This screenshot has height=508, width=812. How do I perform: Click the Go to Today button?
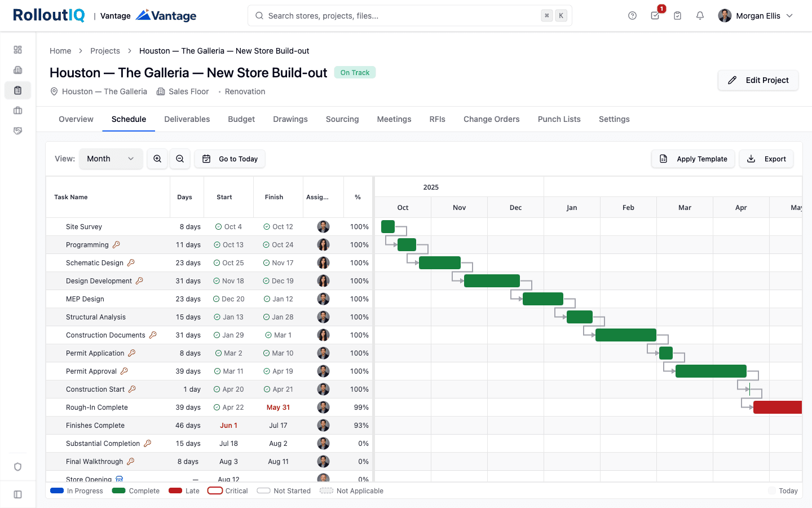tap(230, 159)
